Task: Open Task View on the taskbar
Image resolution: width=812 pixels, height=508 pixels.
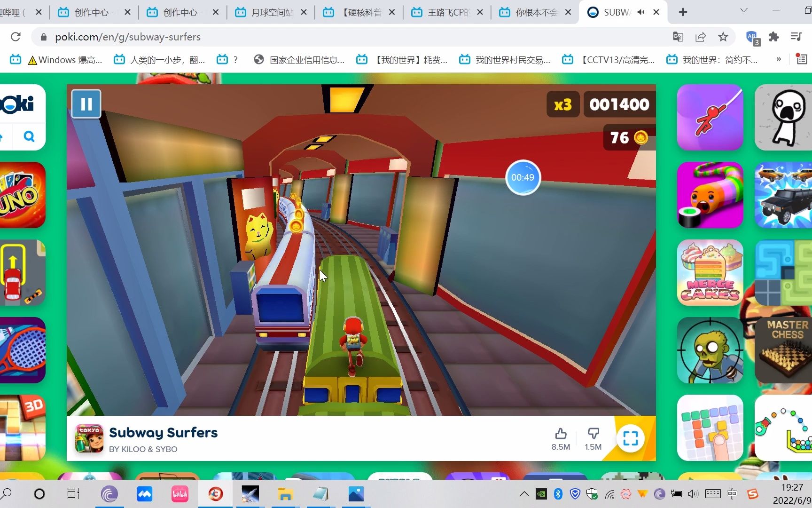Action: (x=73, y=493)
